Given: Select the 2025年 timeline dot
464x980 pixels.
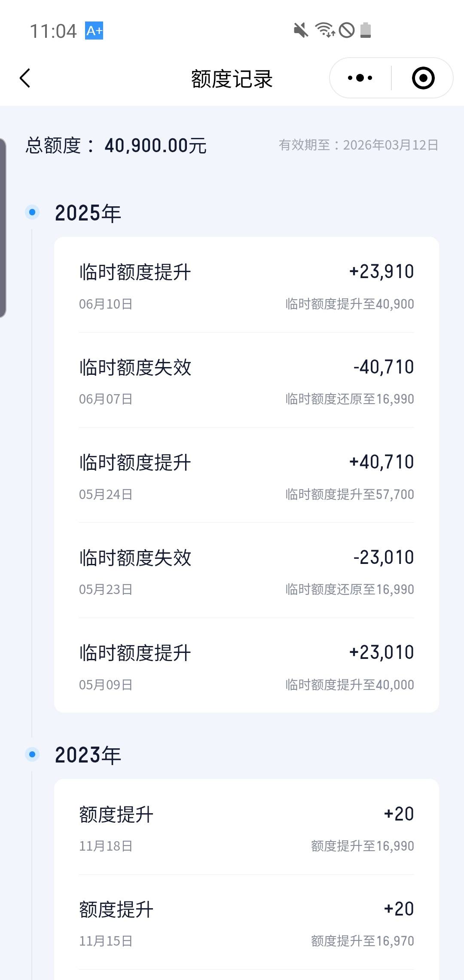Looking at the screenshot, I should pos(32,212).
